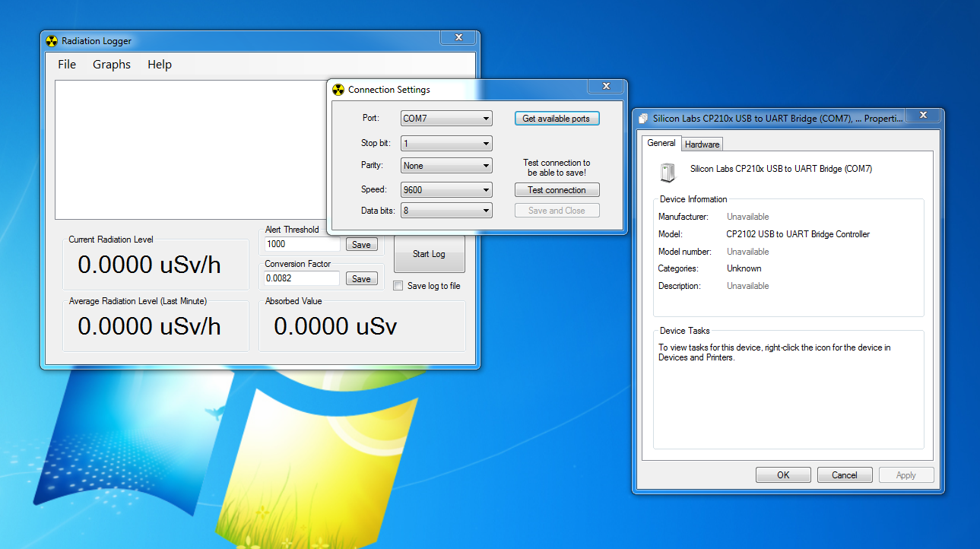This screenshot has height=549, width=980.
Task: Click the CP2102 USB to UART Bridge Controller text
Action: click(x=798, y=234)
